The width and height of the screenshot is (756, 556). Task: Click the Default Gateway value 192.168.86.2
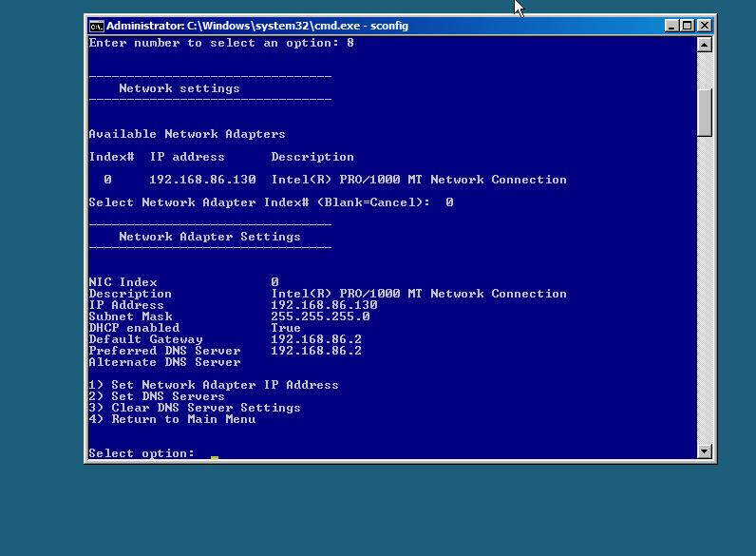pyautogui.click(x=316, y=339)
